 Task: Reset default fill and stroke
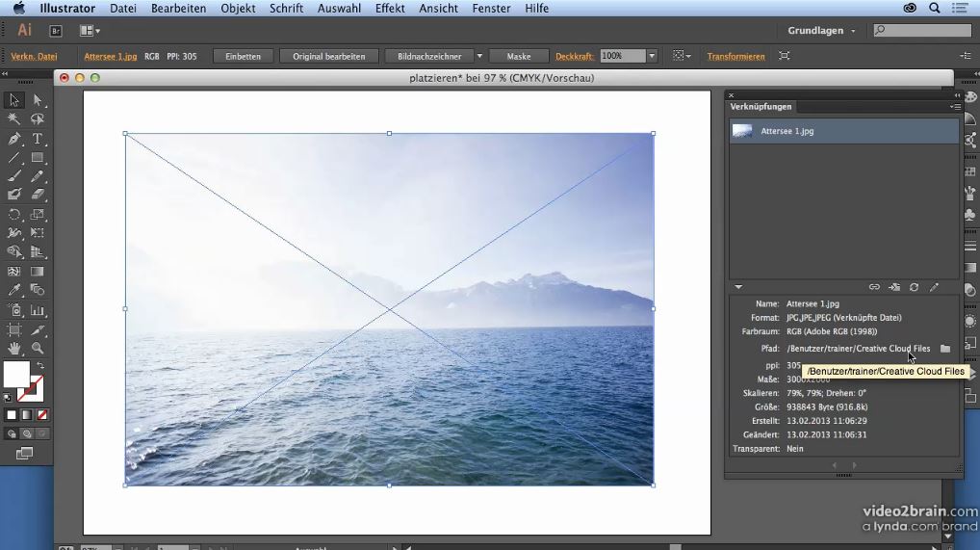point(8,397)
